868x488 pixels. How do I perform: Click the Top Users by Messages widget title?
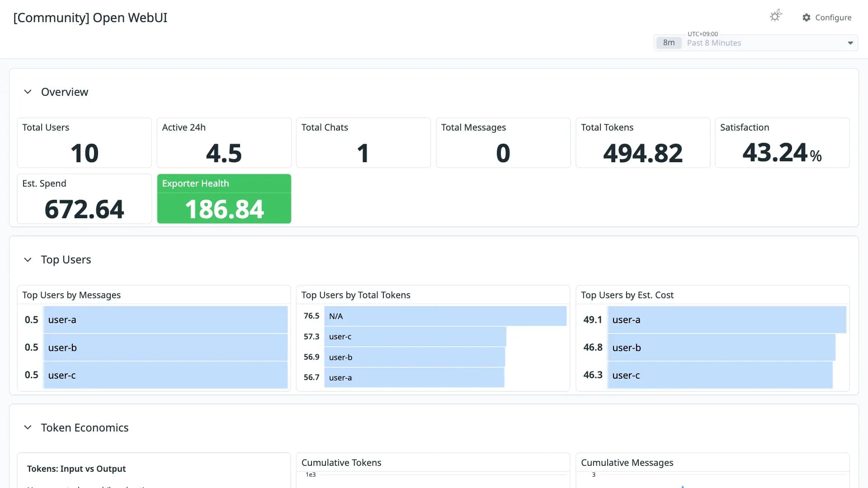tap(71, 295)
